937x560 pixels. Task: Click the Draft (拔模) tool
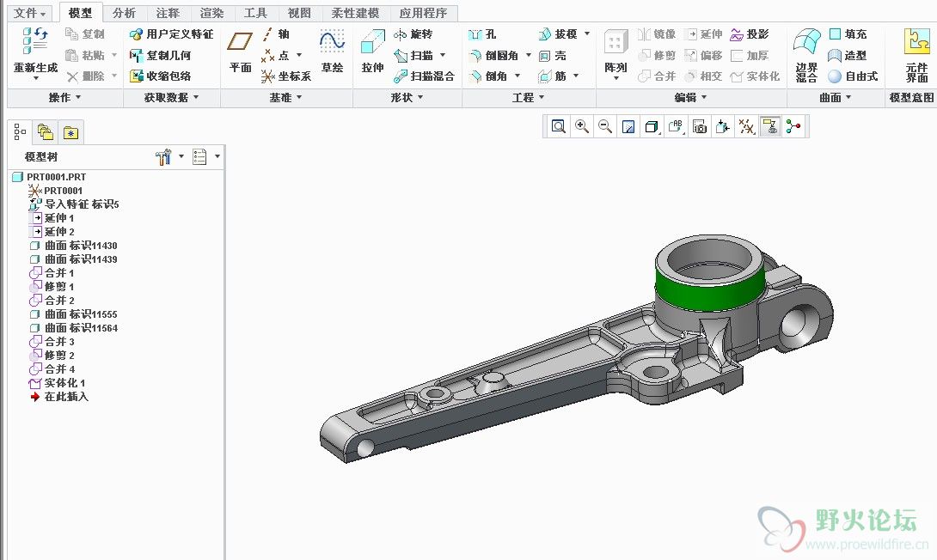tap(558, 34)
